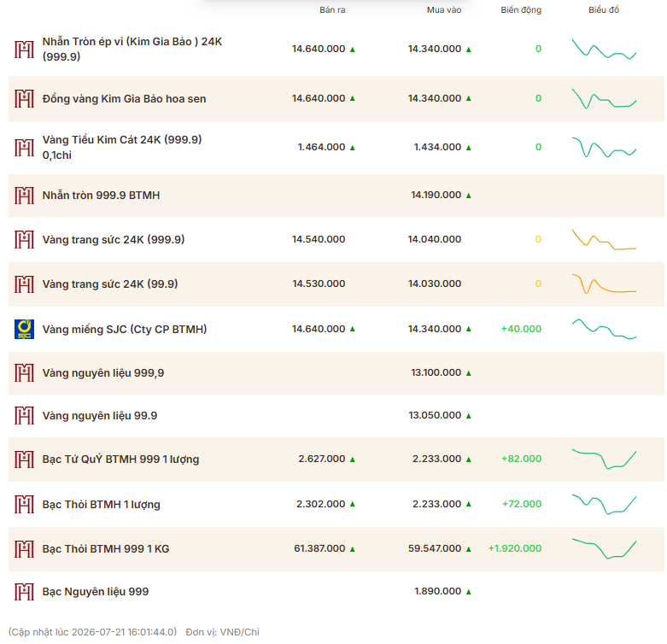667x644 pixels.
Task: Open orange chart for Vàng trang sức 24K (99.9)
Action: pos(604,284)
